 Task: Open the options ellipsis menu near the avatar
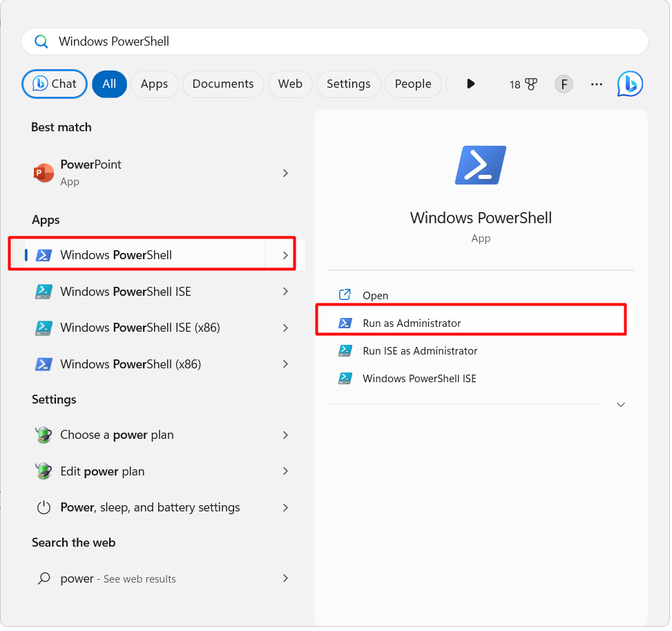pyautogui.click(x=596, y=84)
